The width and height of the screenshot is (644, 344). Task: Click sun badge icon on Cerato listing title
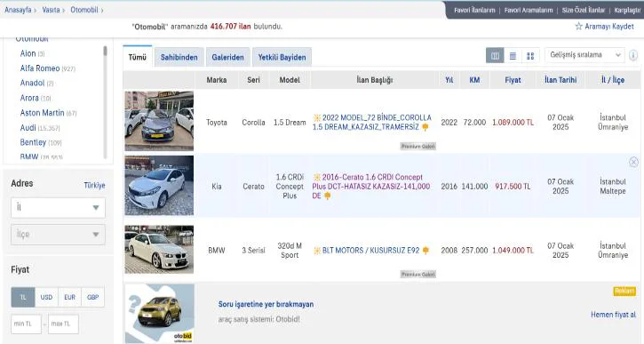pyautogui.click(x=316, y=177)
